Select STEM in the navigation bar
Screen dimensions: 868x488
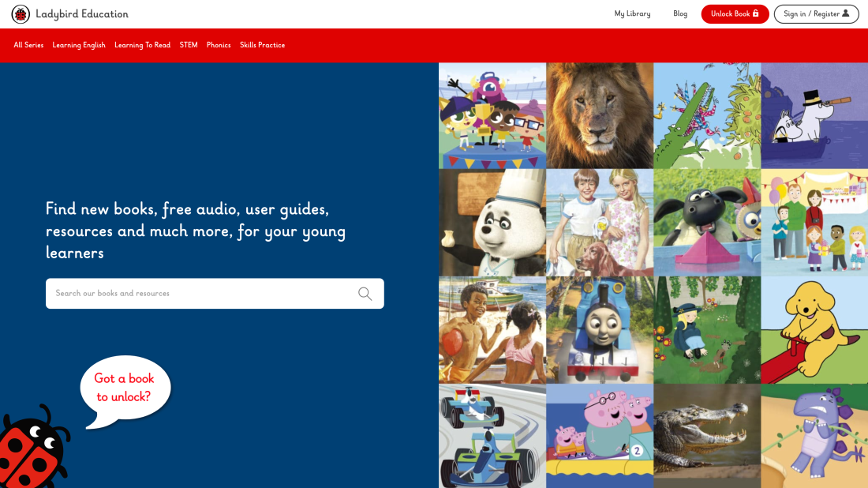(189, 46)
